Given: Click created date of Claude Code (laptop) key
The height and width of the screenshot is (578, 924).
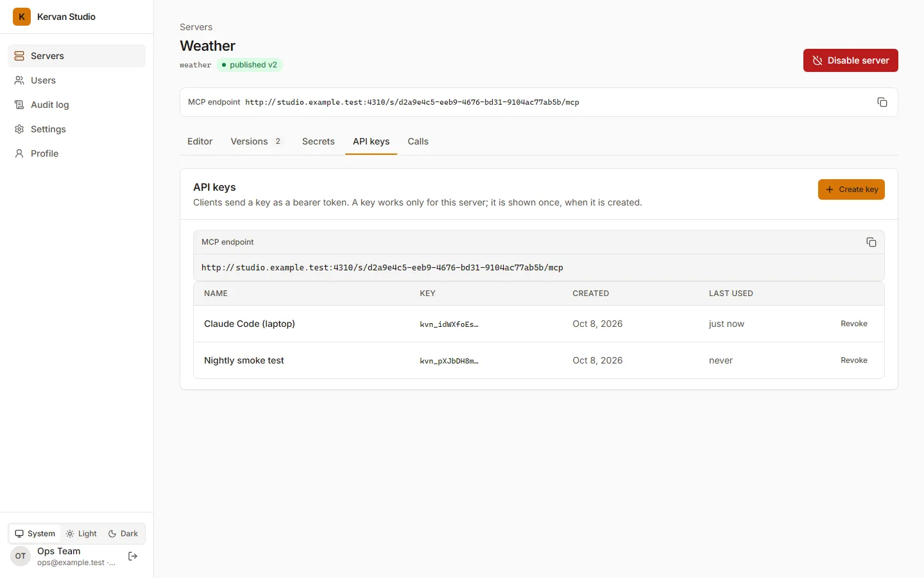Looking at the screenshot, I should pos(597,324).
